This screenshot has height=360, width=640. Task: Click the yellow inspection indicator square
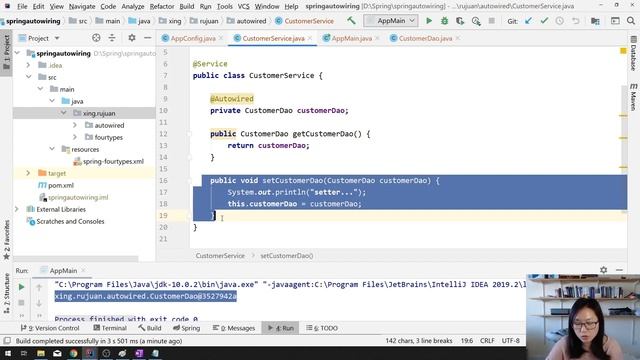(x=623, y=51)
